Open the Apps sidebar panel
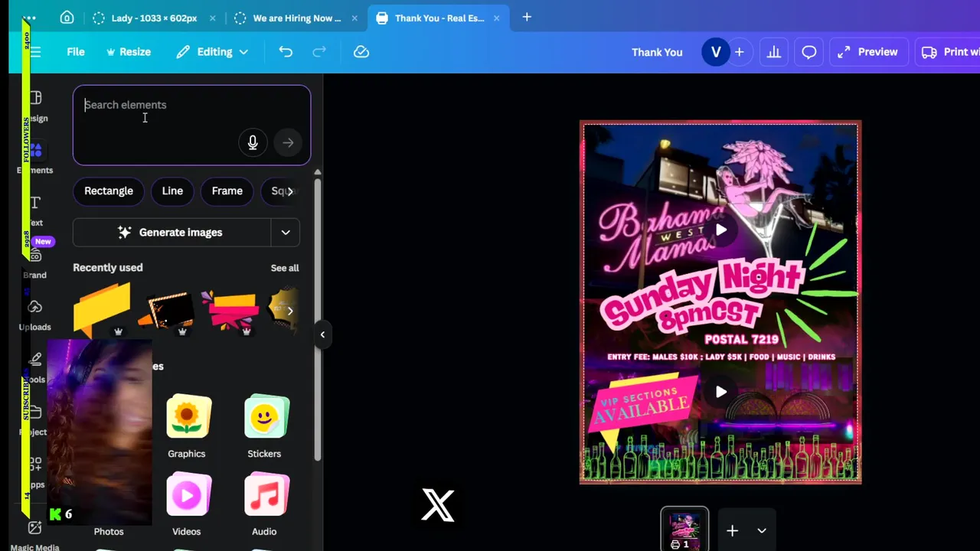Viewport: 980px width, 551px height. click(x=34, y=473)
